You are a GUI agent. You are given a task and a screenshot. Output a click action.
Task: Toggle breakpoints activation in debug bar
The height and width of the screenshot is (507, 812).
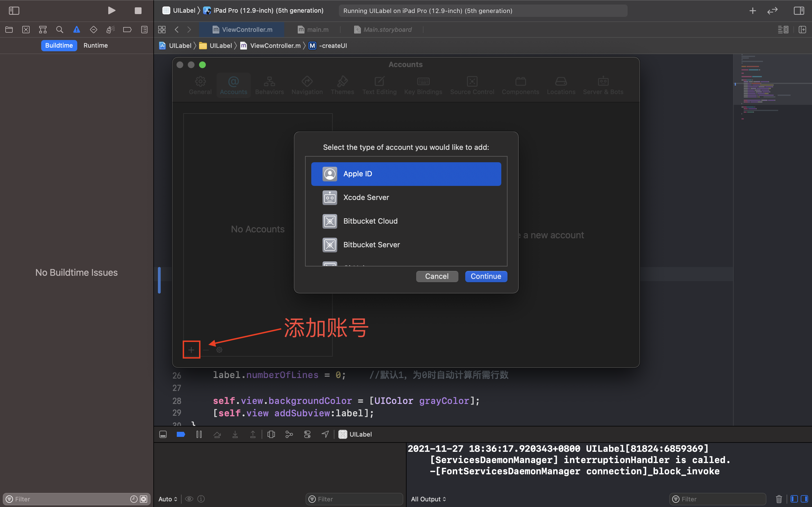point(181,434)
